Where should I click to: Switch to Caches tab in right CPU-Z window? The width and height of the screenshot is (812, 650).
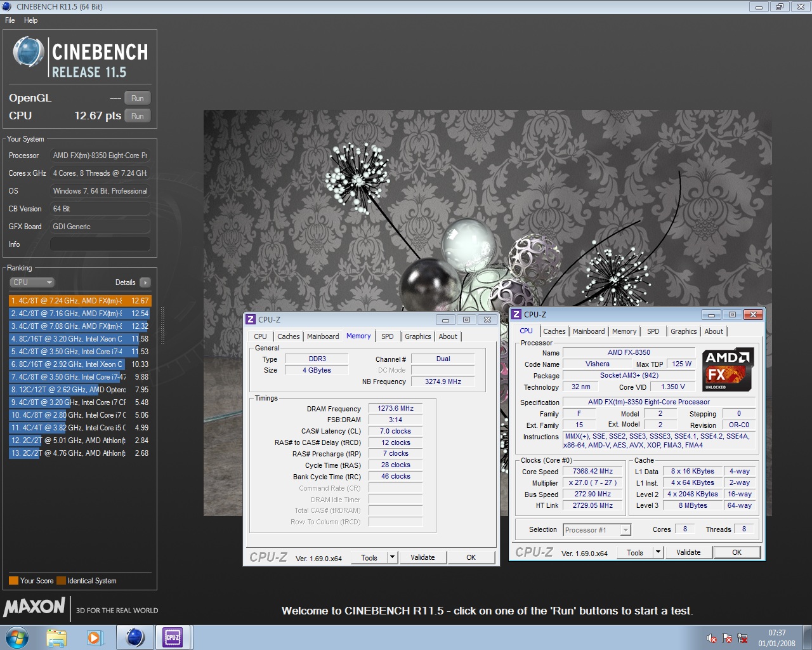click(554, 331)
